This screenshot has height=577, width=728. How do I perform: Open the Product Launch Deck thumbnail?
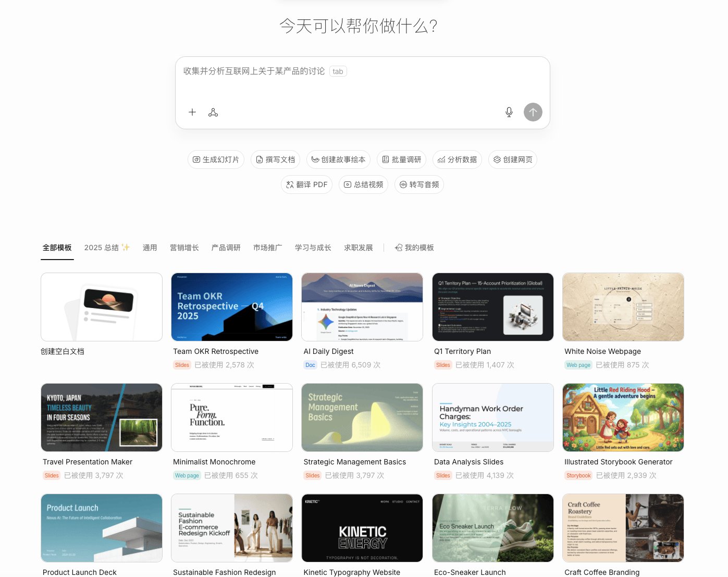[x=102, y=528]
